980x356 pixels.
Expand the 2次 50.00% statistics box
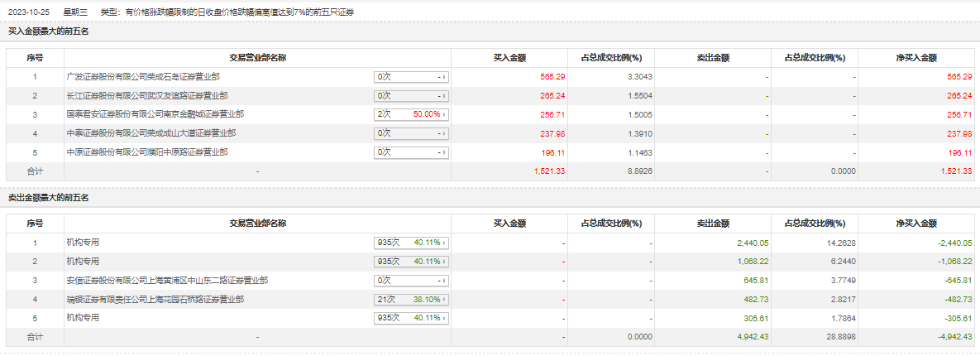[411, 114]
